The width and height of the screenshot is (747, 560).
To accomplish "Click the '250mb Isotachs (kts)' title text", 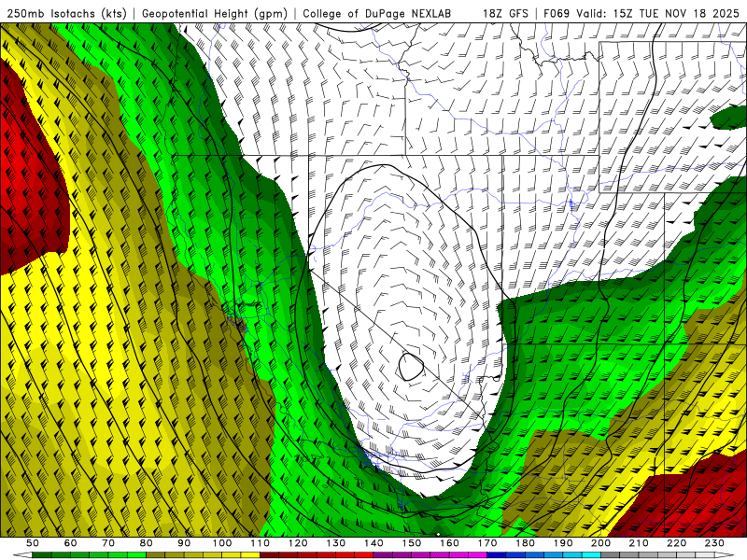I will 66,13.
